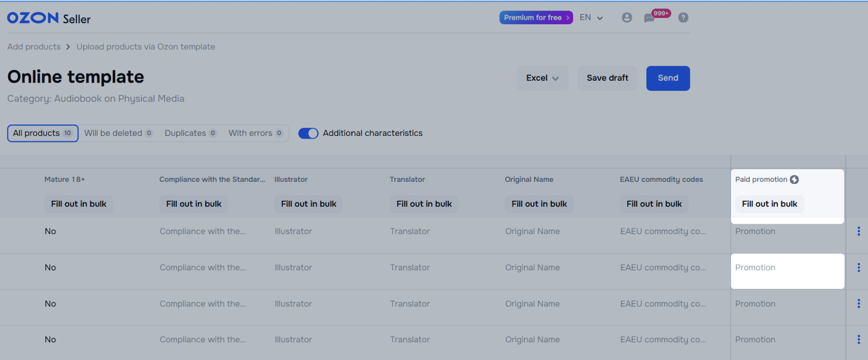Click Fill out in bulk under Mature 18+
Image resolution: width=868 pixels, height=360 pixels.
click(x=78, y=204)
